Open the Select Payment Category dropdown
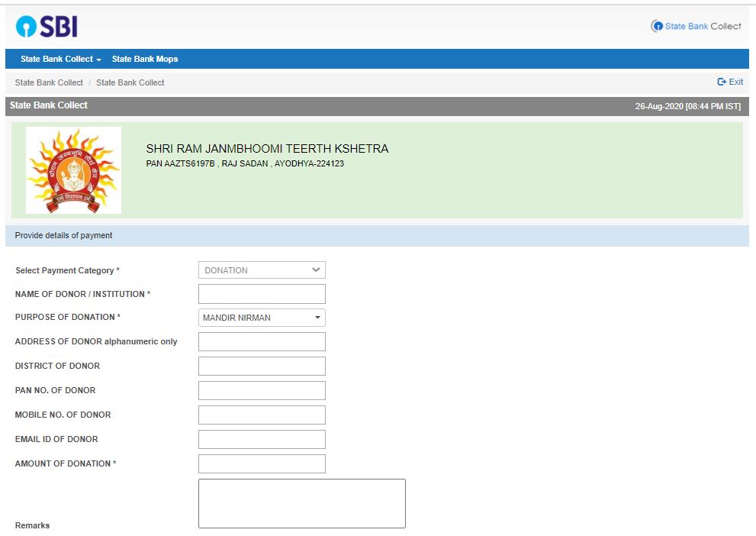Viewport: 756px width, 536px height. tap(262, 270)
